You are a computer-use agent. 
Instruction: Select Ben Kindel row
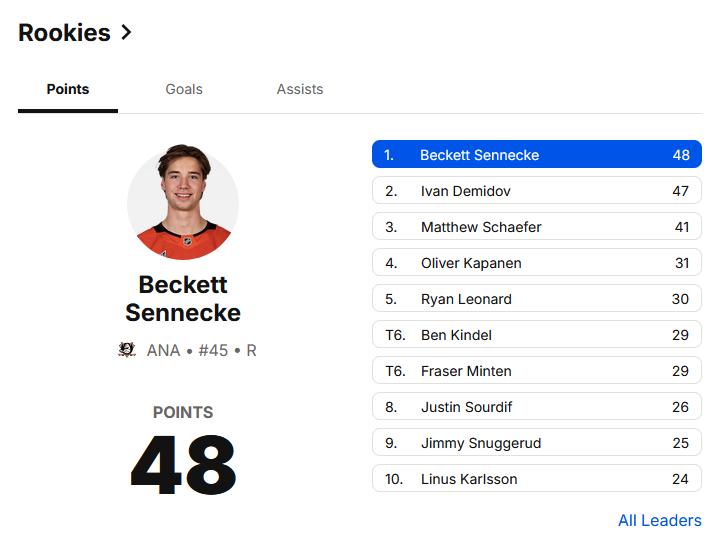pos(536,335)
